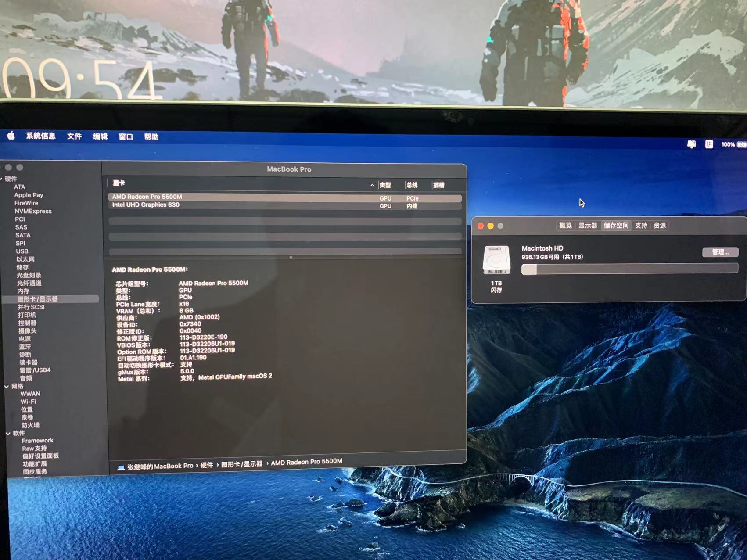This screenshot has width=747, height=560.
Task: Select PCI in the sidebar
Action: click(20, 219)
